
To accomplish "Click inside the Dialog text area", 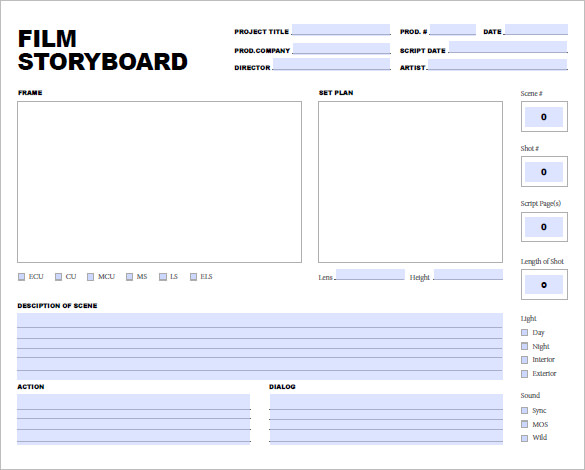I will tap(386, 419).
